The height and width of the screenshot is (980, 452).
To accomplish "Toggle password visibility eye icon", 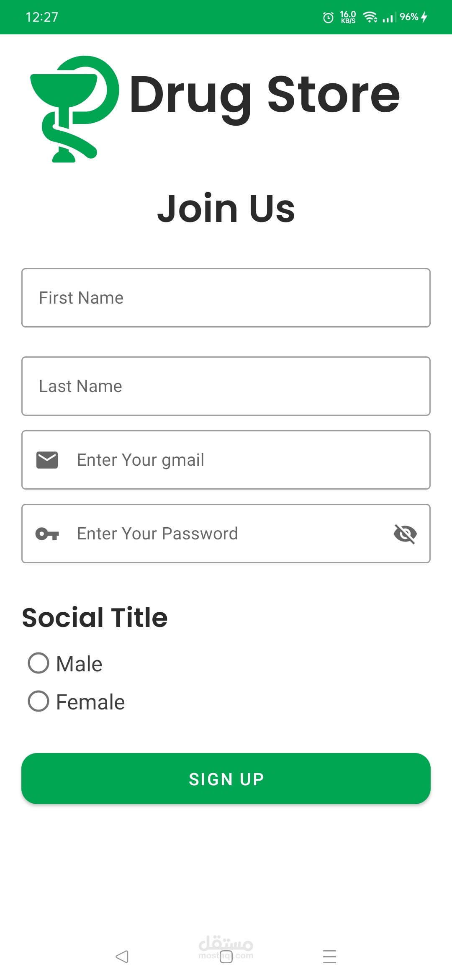I will pos(405,534).
